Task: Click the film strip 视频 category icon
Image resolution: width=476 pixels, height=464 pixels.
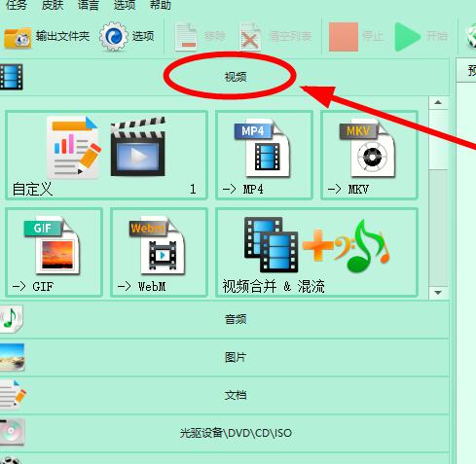Action: 12,77
